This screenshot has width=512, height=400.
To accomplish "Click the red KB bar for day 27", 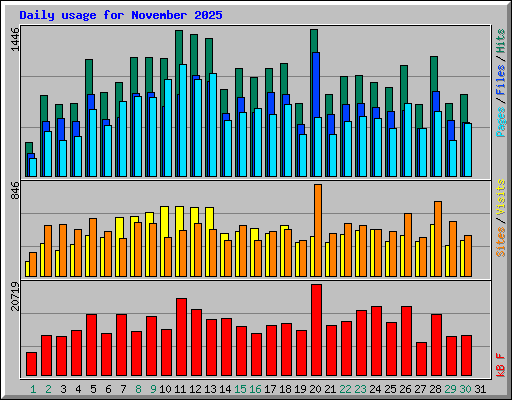I will click(x=421, y=359).
